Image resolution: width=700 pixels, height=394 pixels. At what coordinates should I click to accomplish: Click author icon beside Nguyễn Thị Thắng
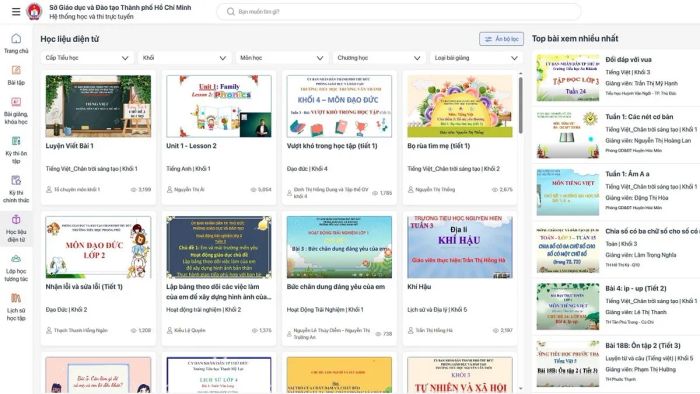pyautogui.click(x=411, y=190)
